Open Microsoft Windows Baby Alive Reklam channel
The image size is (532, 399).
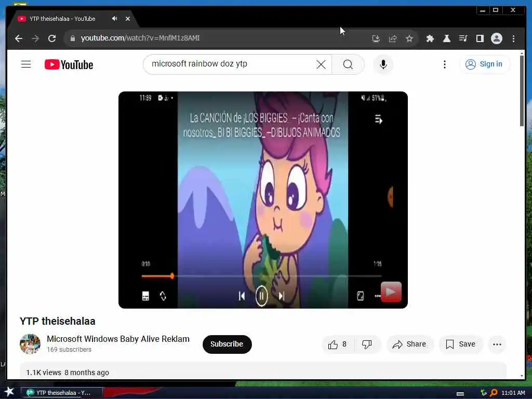(118, 339)
